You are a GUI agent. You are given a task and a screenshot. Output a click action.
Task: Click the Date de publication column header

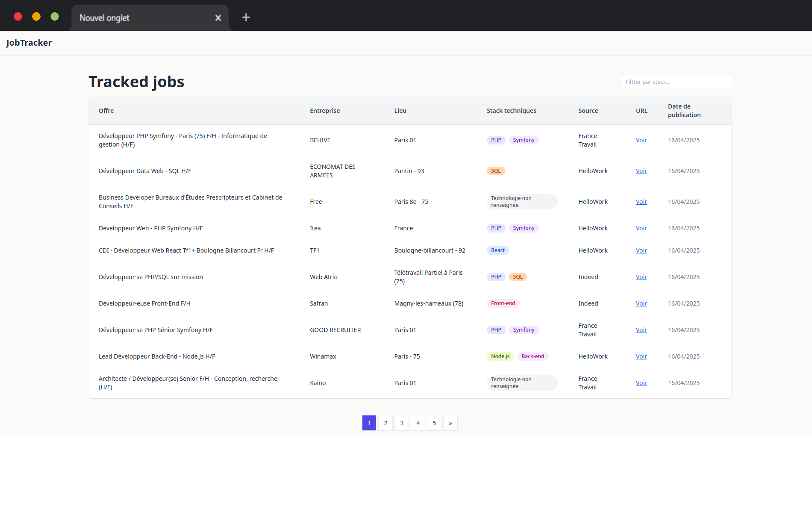tap(684, 111)
